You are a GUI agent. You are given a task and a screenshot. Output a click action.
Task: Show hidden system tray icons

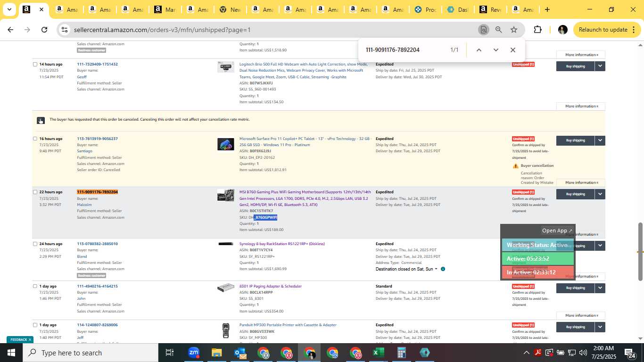pyautogui.click(x=526, y=353)
